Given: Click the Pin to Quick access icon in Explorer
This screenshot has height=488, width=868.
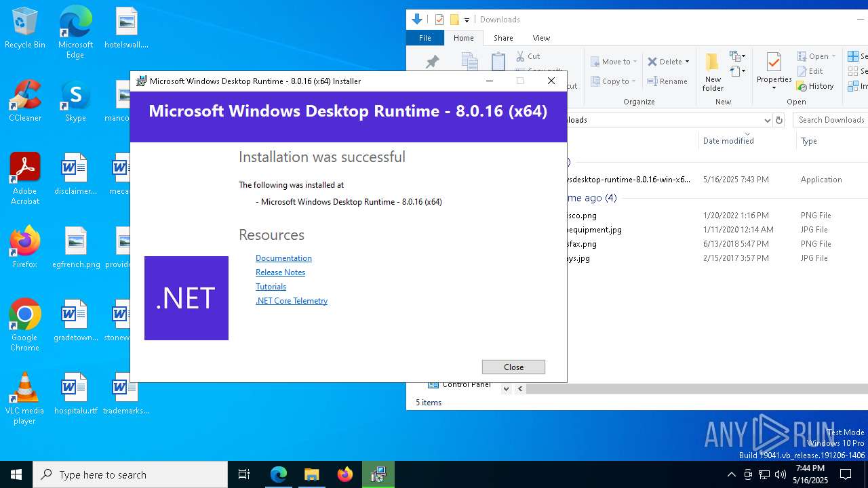Looking at the screenshot, I should click(x=432, y=62).
